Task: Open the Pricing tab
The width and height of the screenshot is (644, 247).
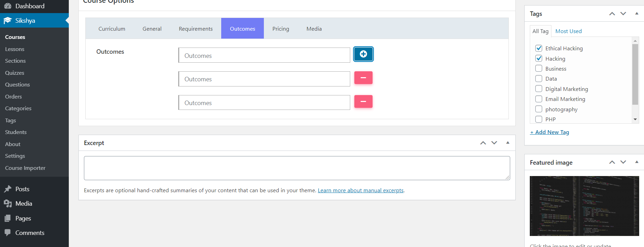Action: 281,29
